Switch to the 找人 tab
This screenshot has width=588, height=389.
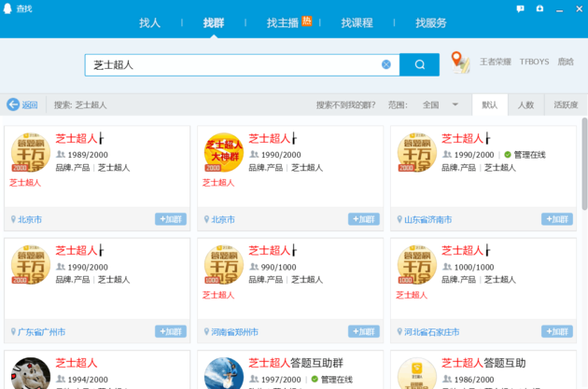tap(149, 22)
